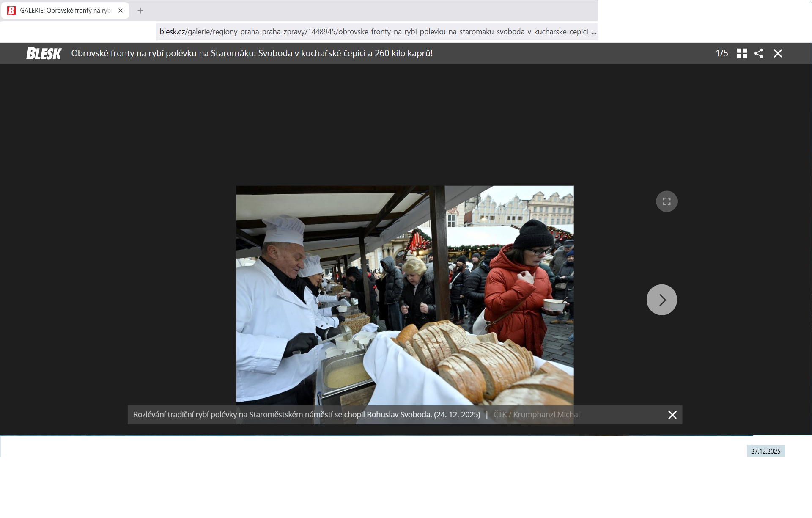Enter fullscreen photo view
Viewport: 812px width, 518px height.
[x=667, y=201]
